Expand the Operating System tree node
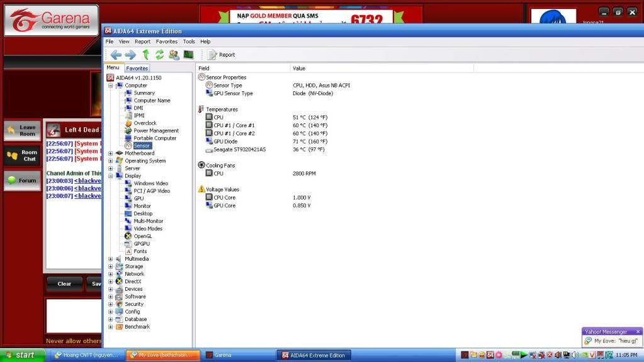Viewport: 644px width, 362px height. tap(111, 161)
